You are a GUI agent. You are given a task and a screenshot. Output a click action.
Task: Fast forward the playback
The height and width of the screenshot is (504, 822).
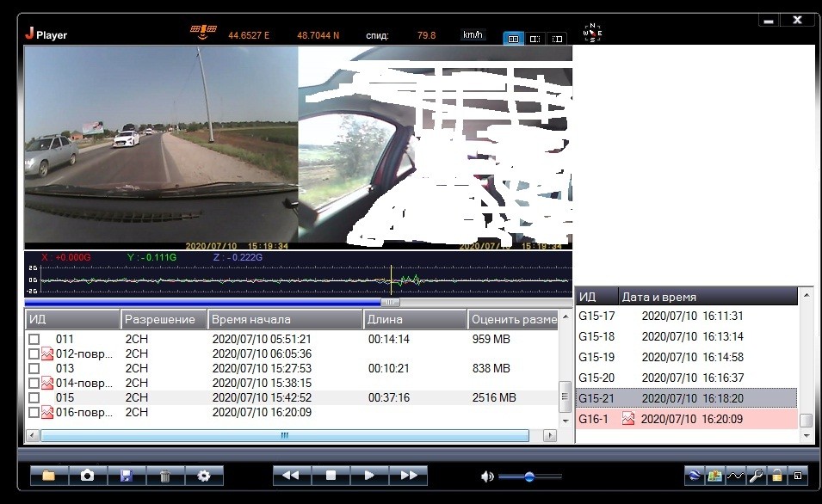[408, 476]
